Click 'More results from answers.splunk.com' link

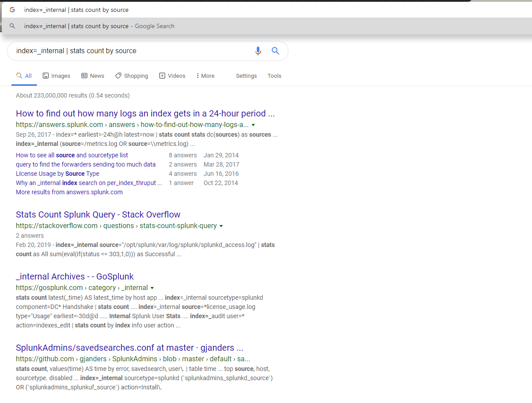(x=69, y=192)
